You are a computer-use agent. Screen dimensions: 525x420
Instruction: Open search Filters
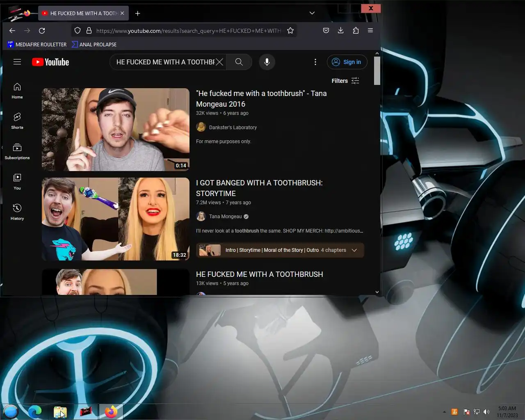pos(345,81)
